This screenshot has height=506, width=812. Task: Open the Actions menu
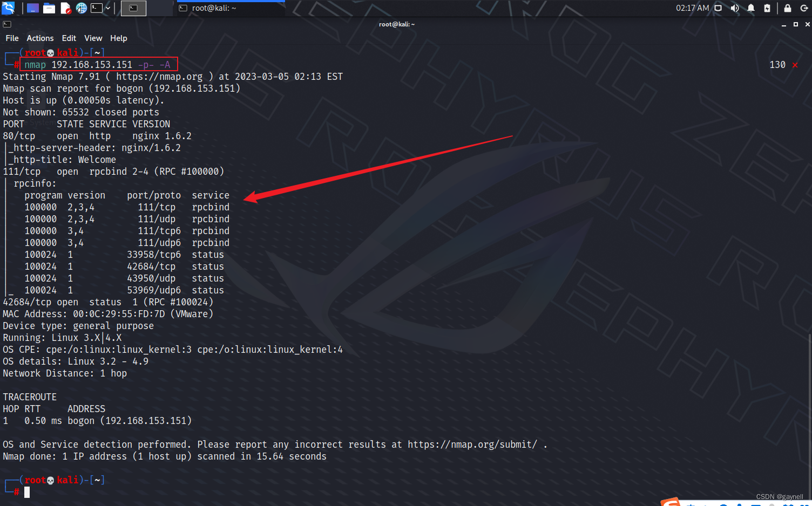coord(40,38)
